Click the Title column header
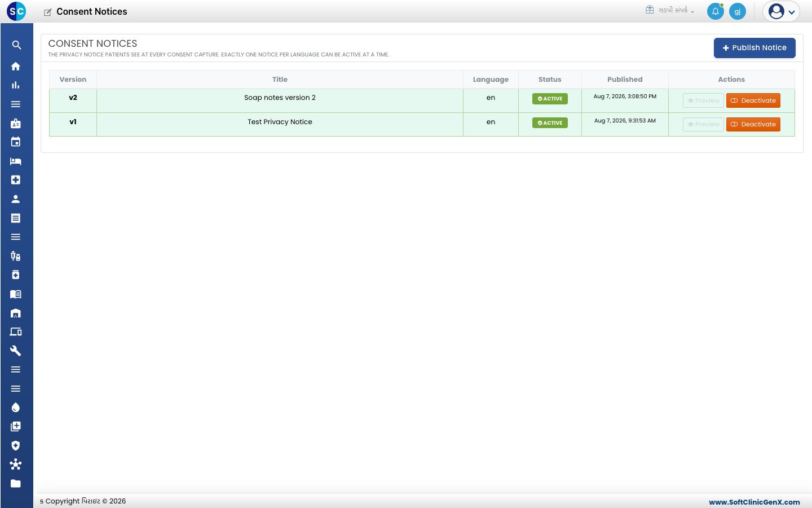 (280, 80)
